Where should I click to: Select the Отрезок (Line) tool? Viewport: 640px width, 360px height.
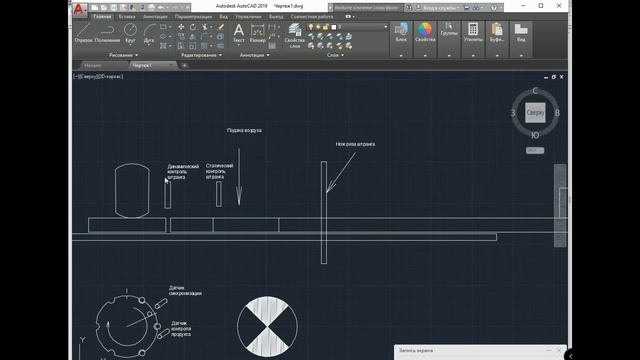coord(83,33)
